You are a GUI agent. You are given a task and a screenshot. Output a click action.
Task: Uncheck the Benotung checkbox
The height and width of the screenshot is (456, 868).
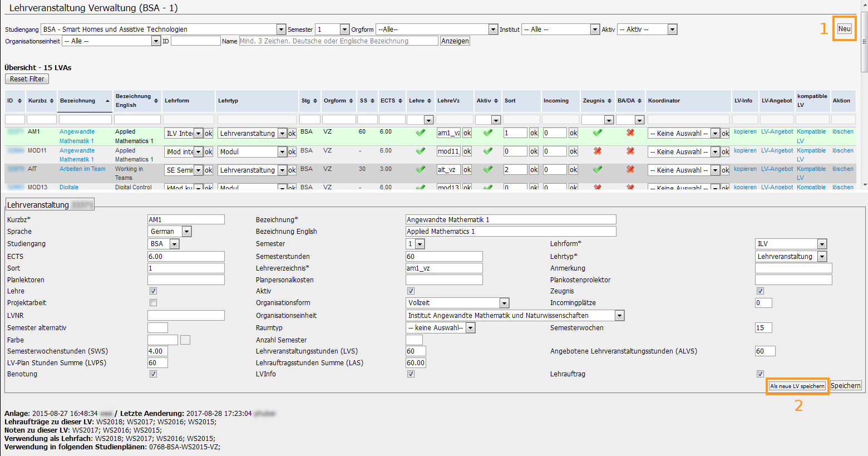tap(153, 374)
